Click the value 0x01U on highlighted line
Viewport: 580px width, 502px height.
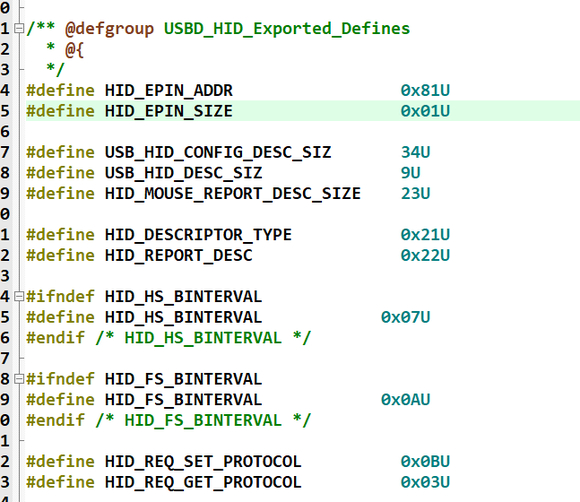point(425,111)
